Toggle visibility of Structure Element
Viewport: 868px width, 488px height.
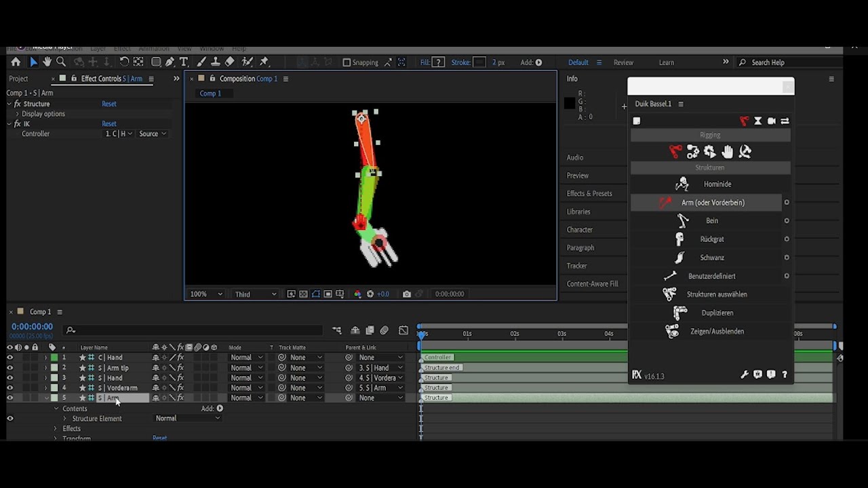9,418
